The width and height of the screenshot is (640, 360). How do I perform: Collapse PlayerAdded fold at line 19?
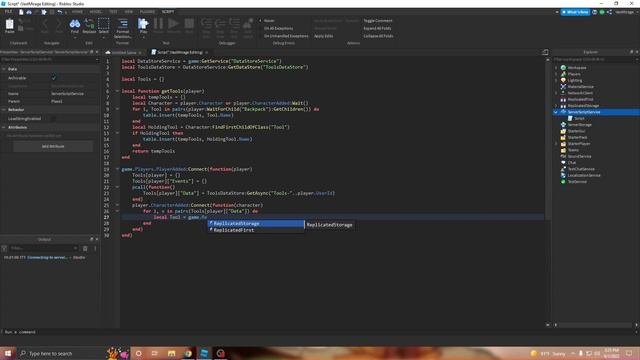point(117,169)
